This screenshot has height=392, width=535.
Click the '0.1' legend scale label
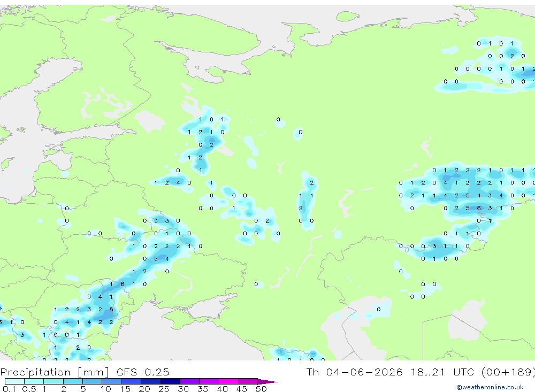[9, 389]
